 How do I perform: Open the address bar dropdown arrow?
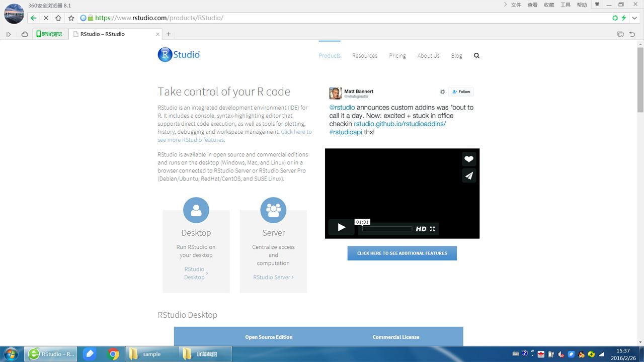[x=634, y=18]
